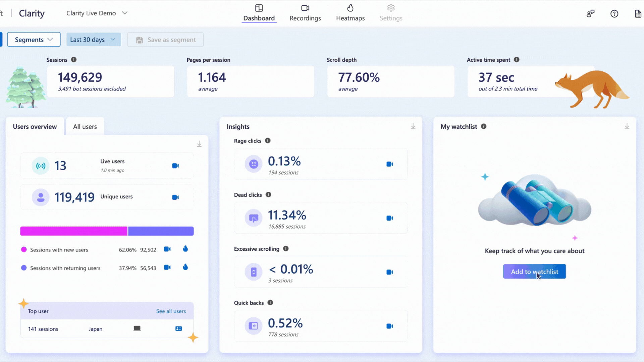Switch to the All users tab
The width and height of the screenshot is (644, 362).
85,126
